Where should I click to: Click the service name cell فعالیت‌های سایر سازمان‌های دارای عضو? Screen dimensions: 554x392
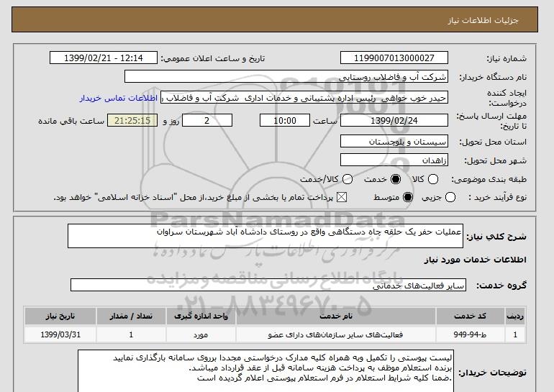336,334
